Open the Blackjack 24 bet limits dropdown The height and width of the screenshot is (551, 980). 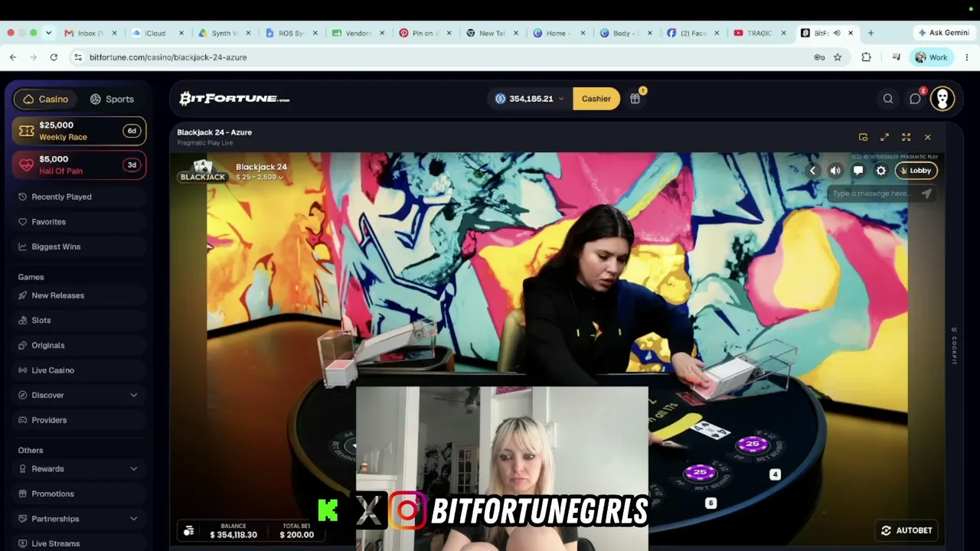[260, 178]
